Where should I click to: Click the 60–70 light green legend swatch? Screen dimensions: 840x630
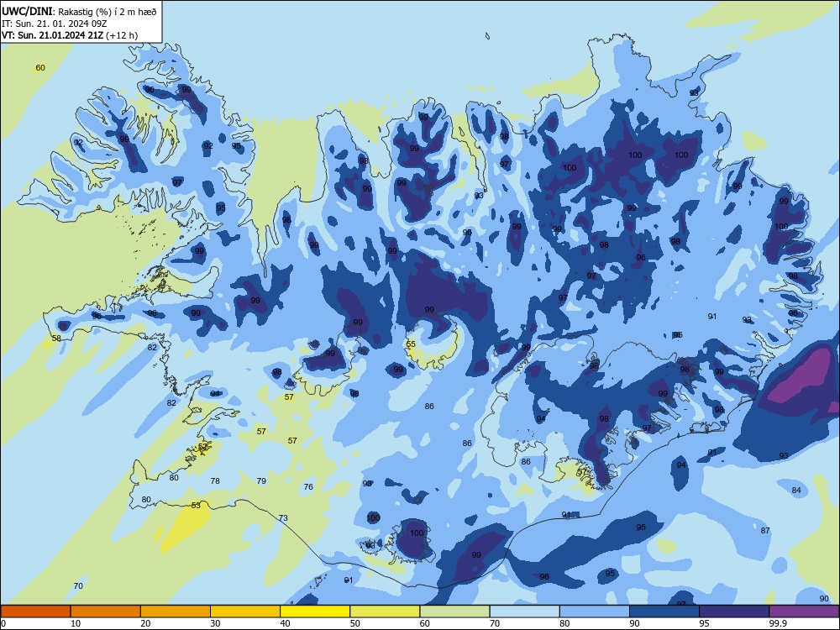(x=454, y=612)
